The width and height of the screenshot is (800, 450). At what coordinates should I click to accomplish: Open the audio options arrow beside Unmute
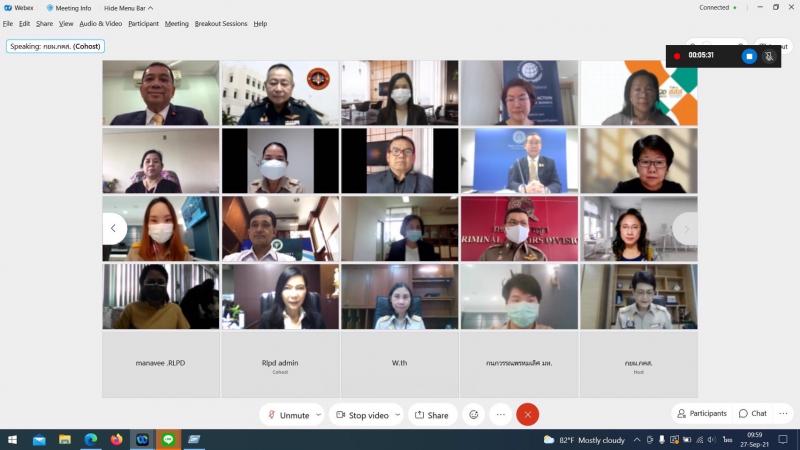[319, 415]
